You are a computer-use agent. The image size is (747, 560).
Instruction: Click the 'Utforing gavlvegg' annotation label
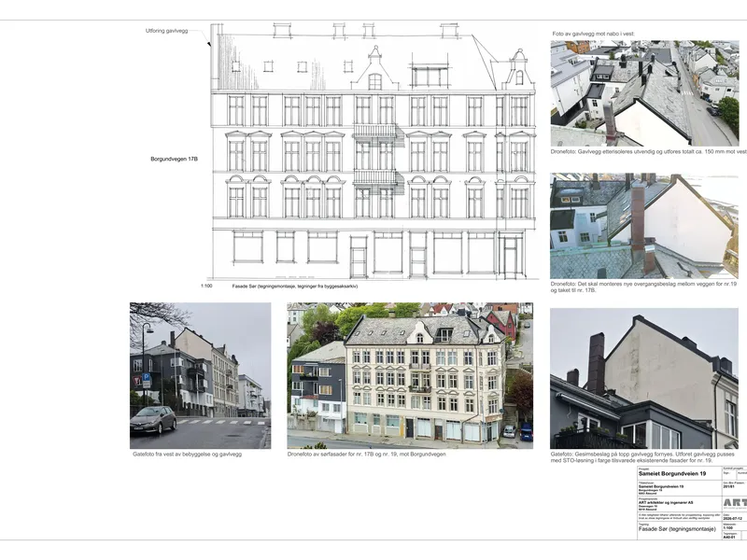[x=167, y=31]
